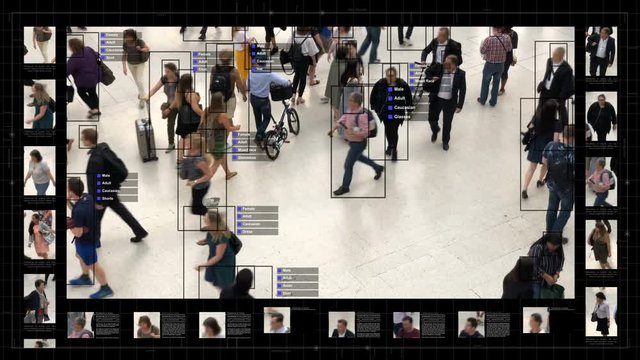Open the top thumbnail in the left column

[40, 45]
